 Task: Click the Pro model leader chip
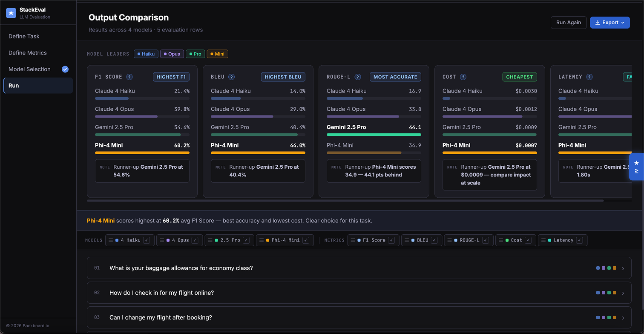(195, 54)
